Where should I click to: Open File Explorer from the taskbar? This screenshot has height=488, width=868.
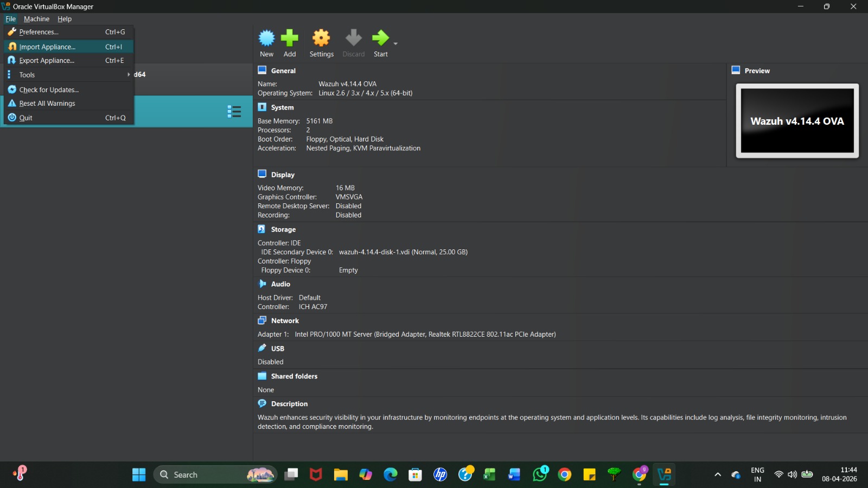point(341,475)
